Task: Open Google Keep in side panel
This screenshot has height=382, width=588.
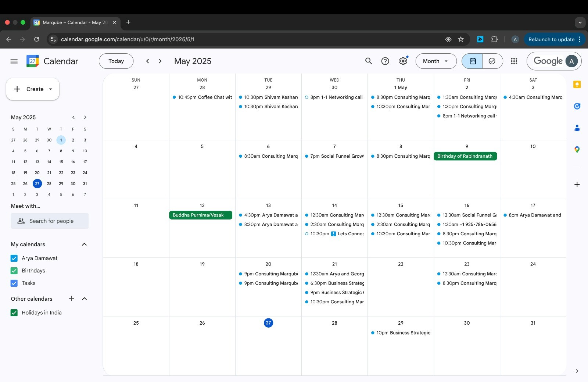Action: [577, 85]
